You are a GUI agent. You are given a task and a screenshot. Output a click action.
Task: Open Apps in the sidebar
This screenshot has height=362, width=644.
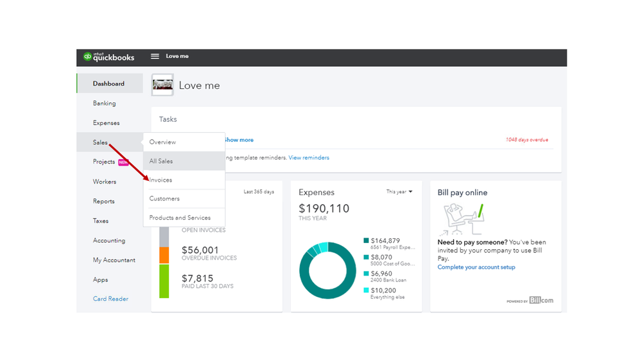[x=100, y=280]
